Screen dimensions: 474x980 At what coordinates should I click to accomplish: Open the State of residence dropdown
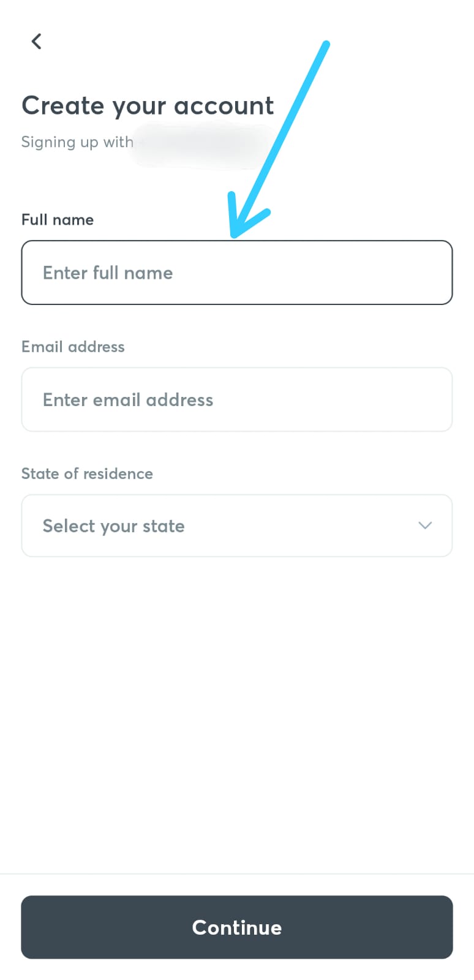tap(237, 526)
